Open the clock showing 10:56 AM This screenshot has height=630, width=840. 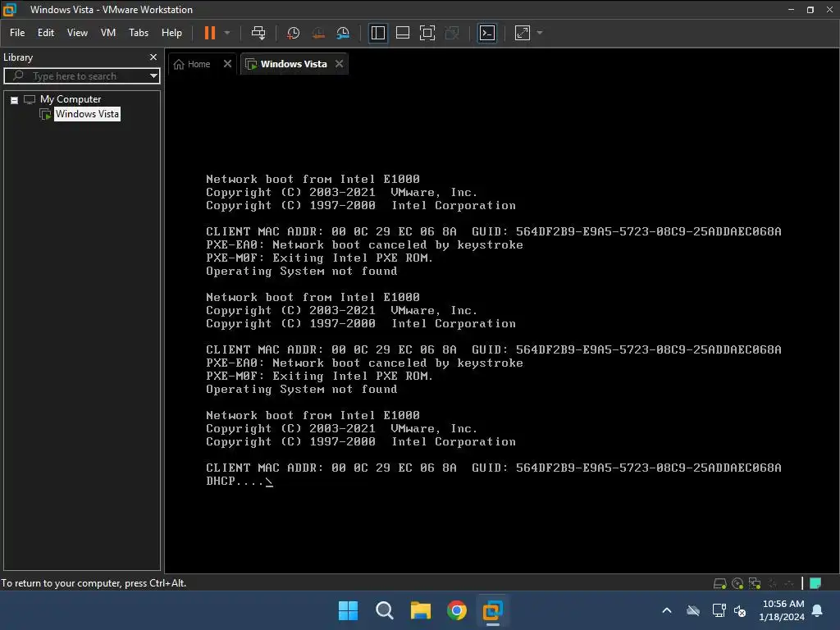tap(782, 610)
